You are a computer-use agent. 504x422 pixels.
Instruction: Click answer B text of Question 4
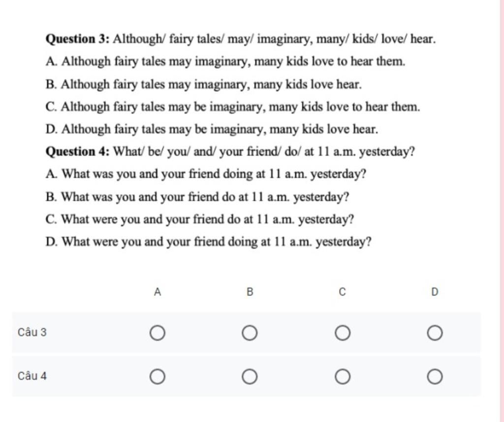[x=197, y=197]
